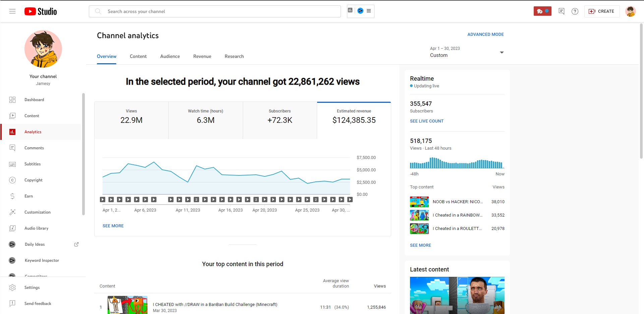Open the hamburger navigation menu
This screenshot has height=314, width=644.
12,11
